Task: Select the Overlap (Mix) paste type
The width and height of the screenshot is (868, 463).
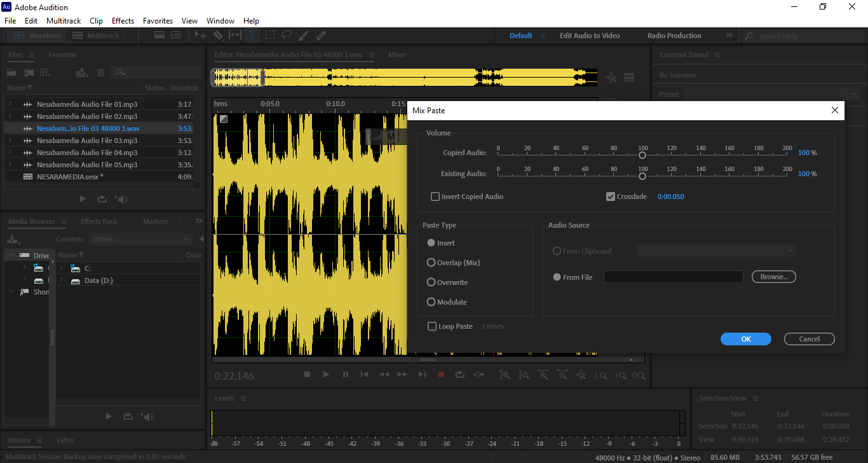Action: [x=431, y=263]
